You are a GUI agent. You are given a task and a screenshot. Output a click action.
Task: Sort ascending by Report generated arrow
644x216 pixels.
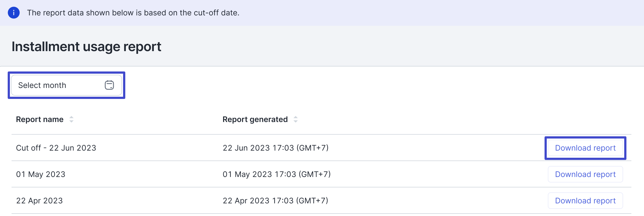point(296,117)
